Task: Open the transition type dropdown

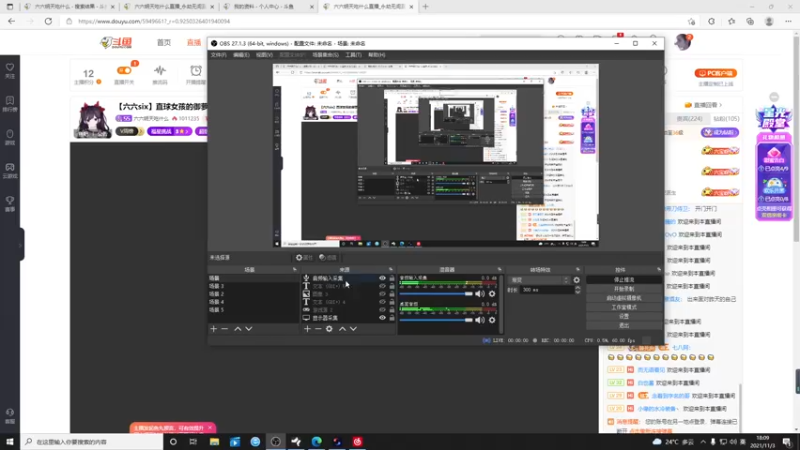Action: pyautogui.click(x=540, y=280)
